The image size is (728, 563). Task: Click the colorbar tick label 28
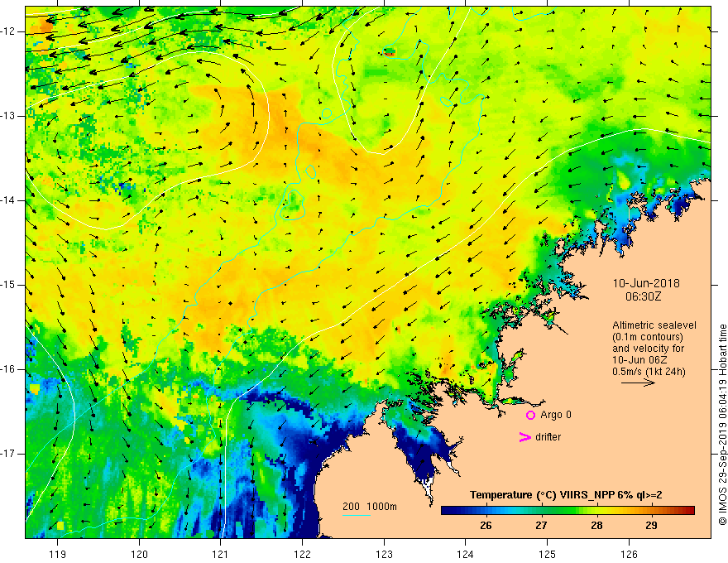point(596,526)
